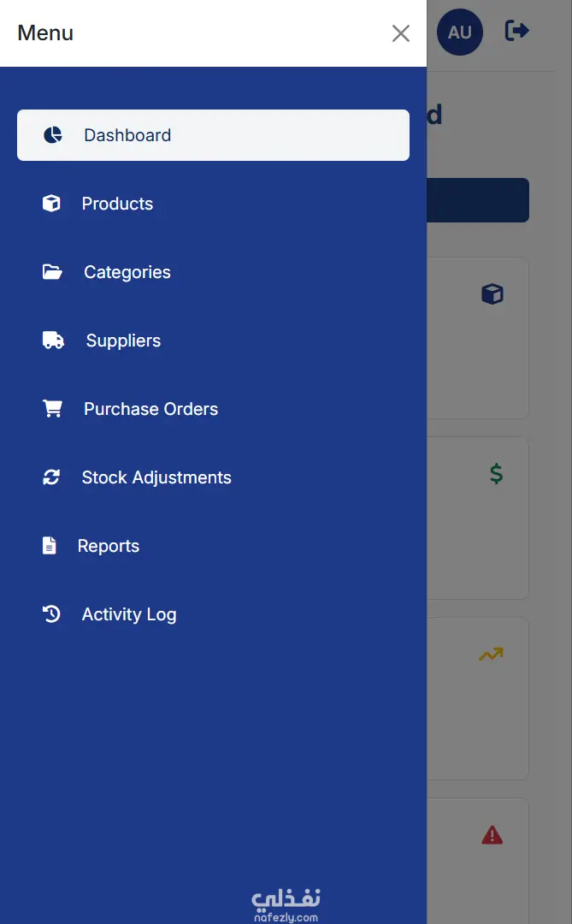
Task: Click the Products box icon in menu
Action: pos(51,204)
